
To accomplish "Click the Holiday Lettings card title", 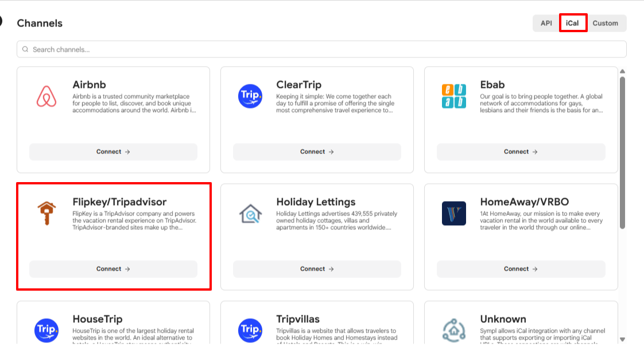I will pos(316,202).
